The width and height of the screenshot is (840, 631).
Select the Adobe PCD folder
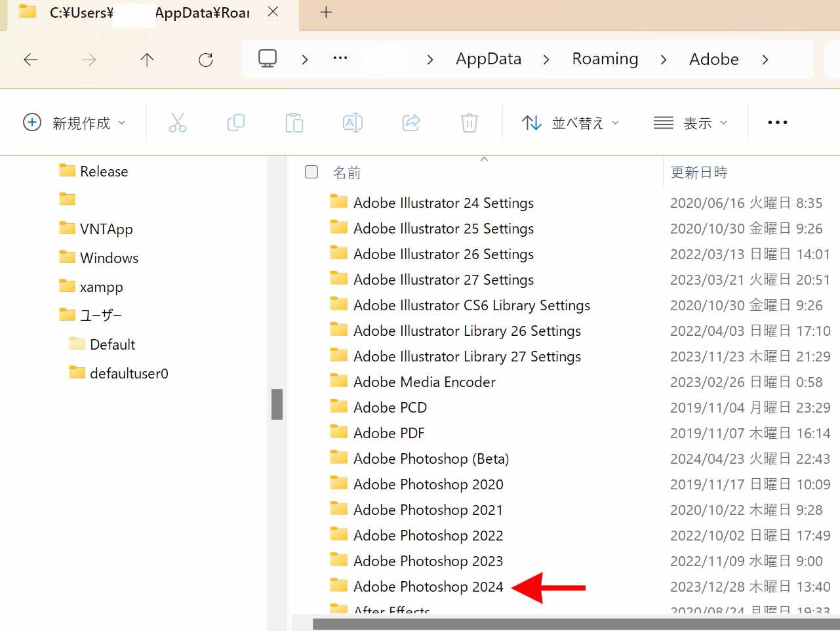pos(378,407)
